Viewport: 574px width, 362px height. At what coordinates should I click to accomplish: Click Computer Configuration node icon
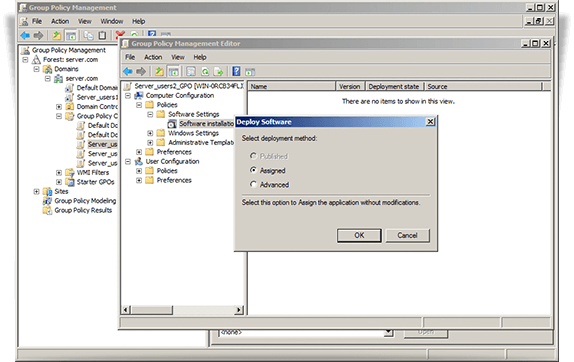(139, 96)
